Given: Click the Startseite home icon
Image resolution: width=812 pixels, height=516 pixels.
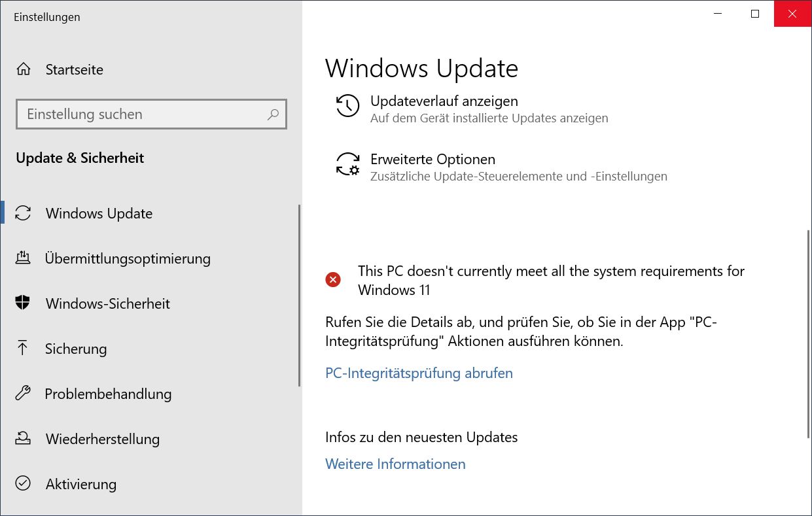Looking at the screenshot, I should 24,69.
